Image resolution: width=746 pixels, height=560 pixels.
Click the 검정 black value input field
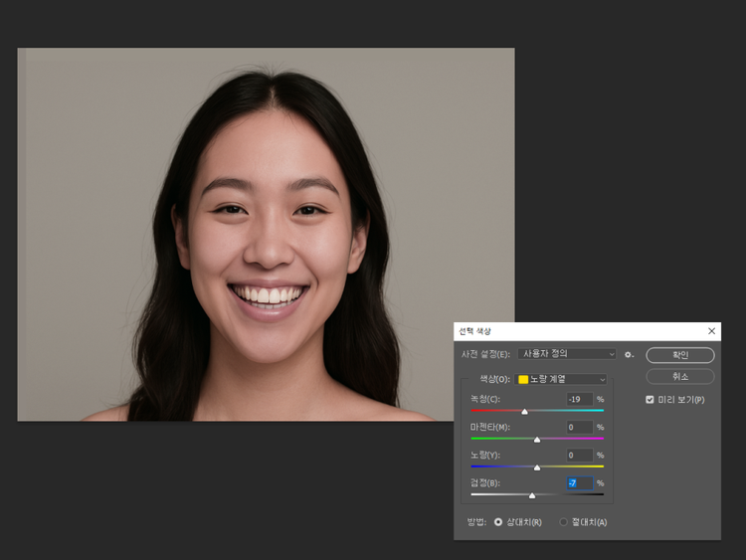point(579,482)
